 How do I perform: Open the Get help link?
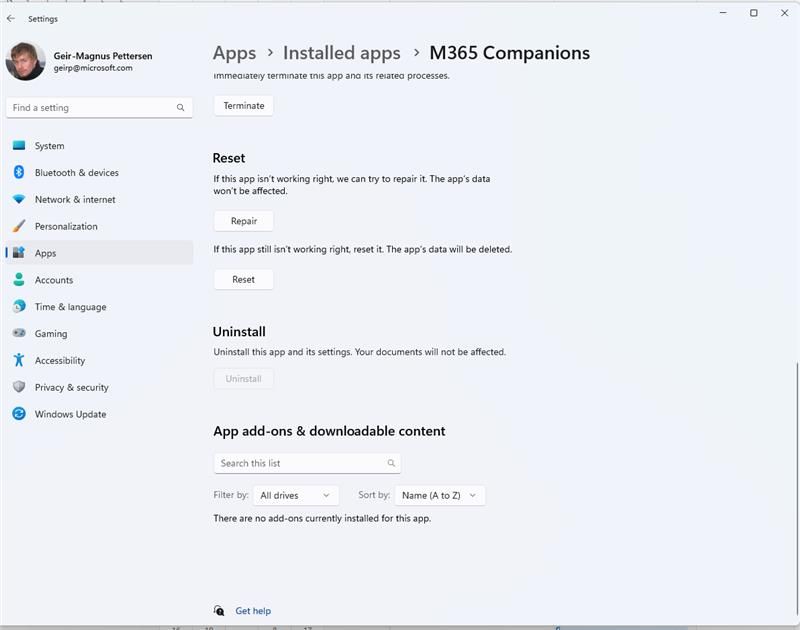point(253,611)
